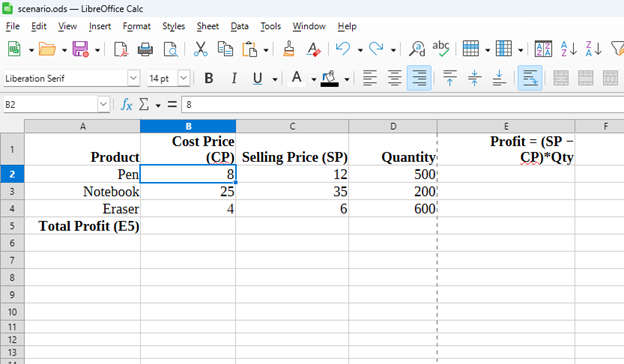624x364 pixels.
Task: Open a file with the folder icon
Action: tap(47, 49)
